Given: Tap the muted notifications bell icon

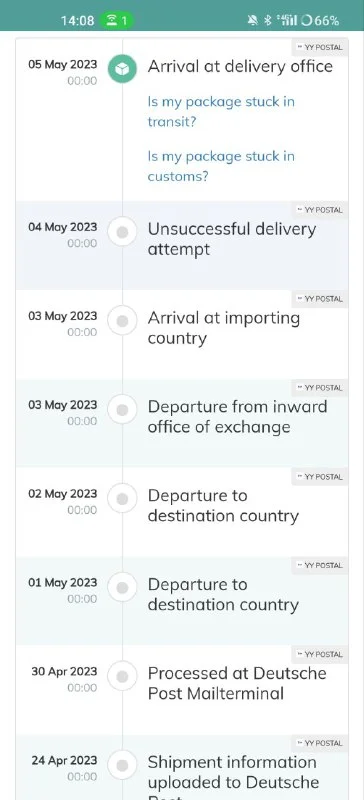Looking at the screenshot, I should [252, 20].
